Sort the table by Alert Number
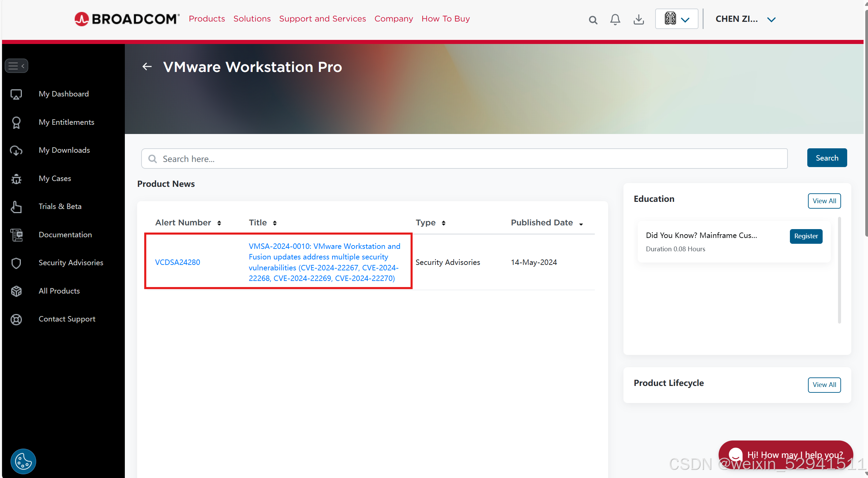868x478 pixels. point(219,223)
